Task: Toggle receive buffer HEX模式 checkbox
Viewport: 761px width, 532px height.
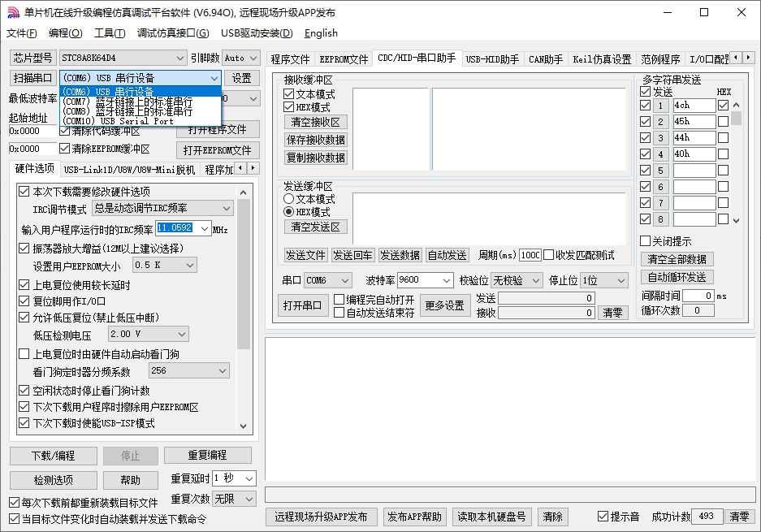Action: click(x=289, y=106)
